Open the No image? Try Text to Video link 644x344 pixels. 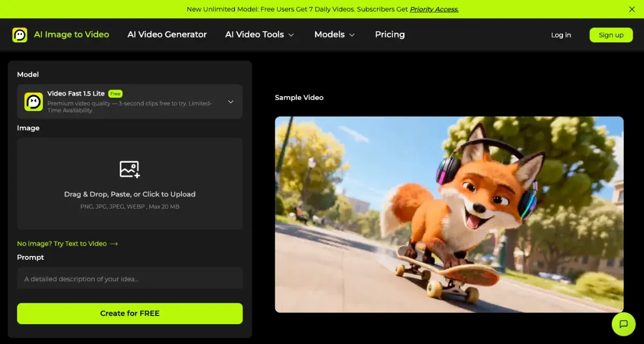click(67, 244)
